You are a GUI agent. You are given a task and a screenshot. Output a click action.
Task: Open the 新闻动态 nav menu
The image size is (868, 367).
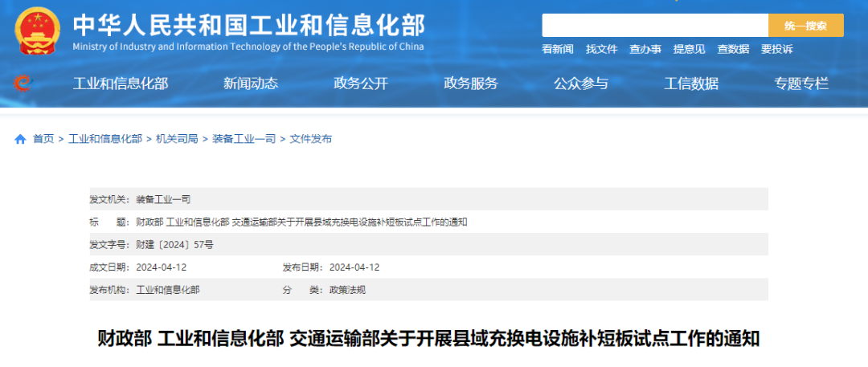tap(251, 84)
